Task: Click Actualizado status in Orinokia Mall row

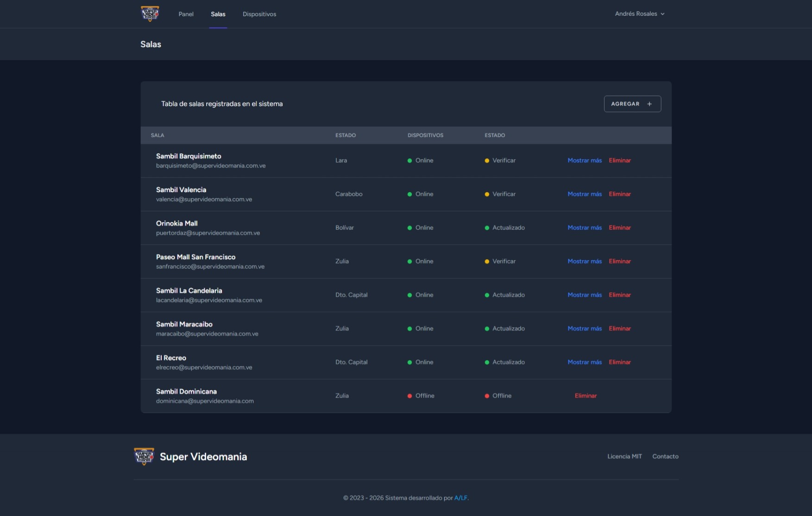Action: [x=504, y=228]
